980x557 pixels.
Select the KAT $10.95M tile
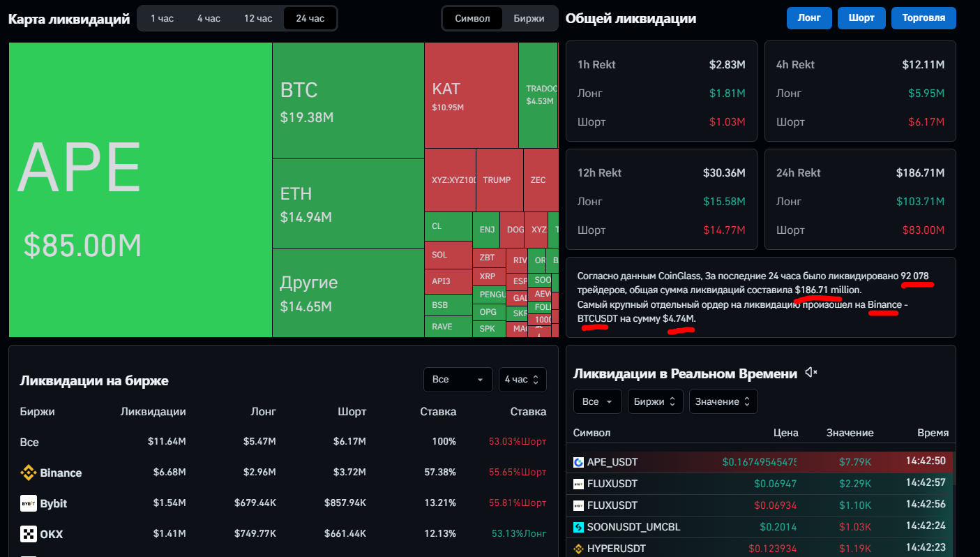tap(472, 96)
